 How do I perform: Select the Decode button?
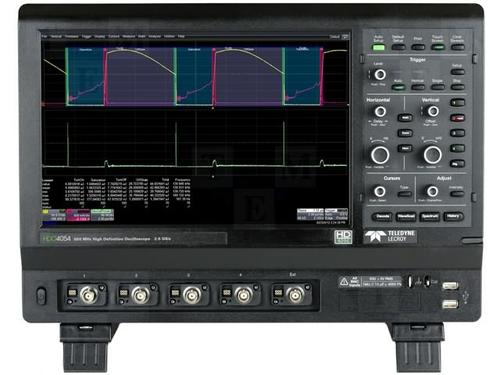(382, 217)
